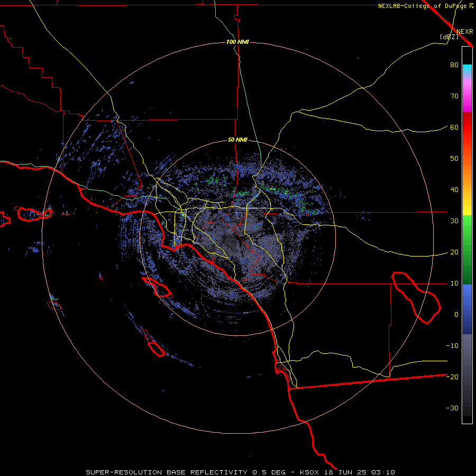Click the 20 value on the dBZ scale
This screenshot has width=476, height=476.
tap(454, 252)
